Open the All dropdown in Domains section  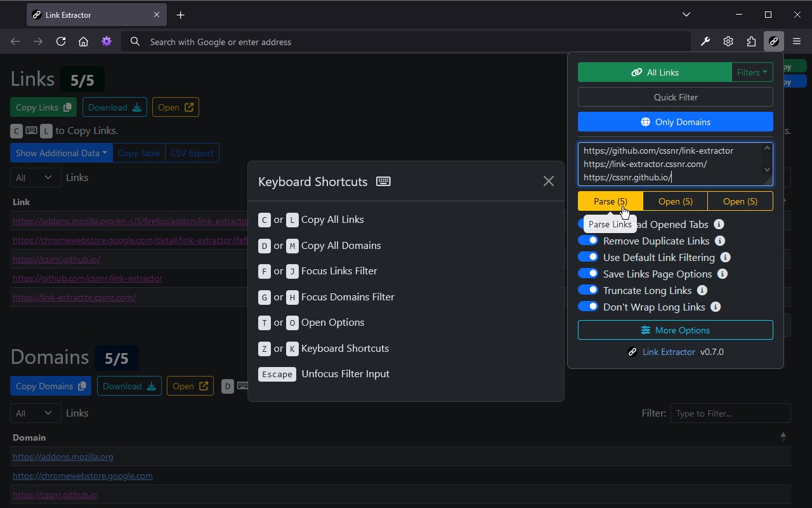(35, 413)
